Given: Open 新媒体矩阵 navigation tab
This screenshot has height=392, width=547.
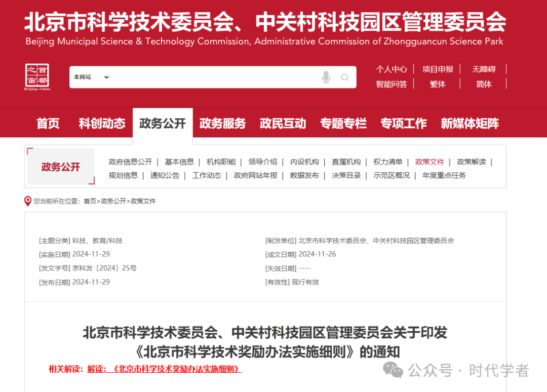Looking at the screenshot, I should pyautogui.click(x=470, y=123).
